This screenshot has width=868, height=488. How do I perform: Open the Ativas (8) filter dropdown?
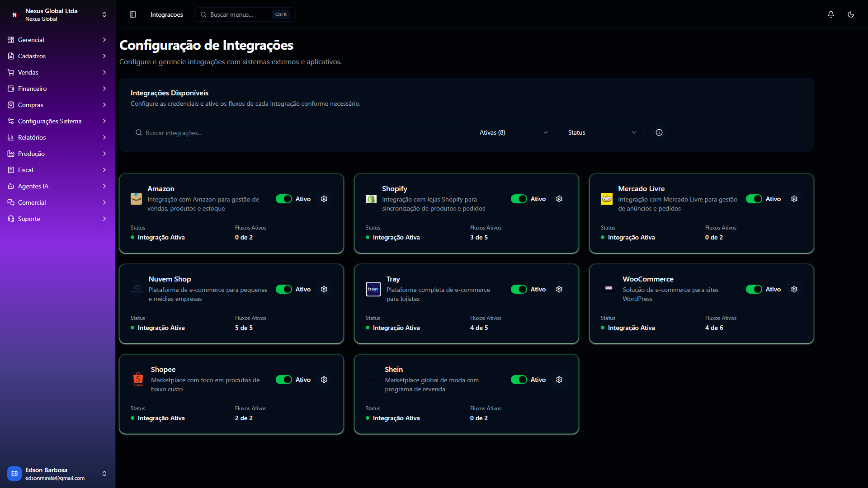coord(514,132)
